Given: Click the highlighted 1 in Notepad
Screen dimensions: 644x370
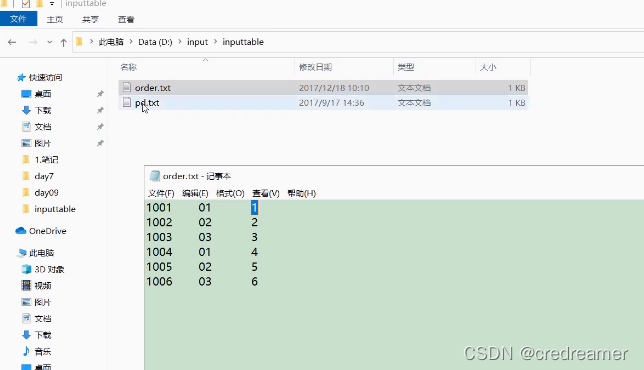Looking at the screenshot, I should (x=254, y=207).
